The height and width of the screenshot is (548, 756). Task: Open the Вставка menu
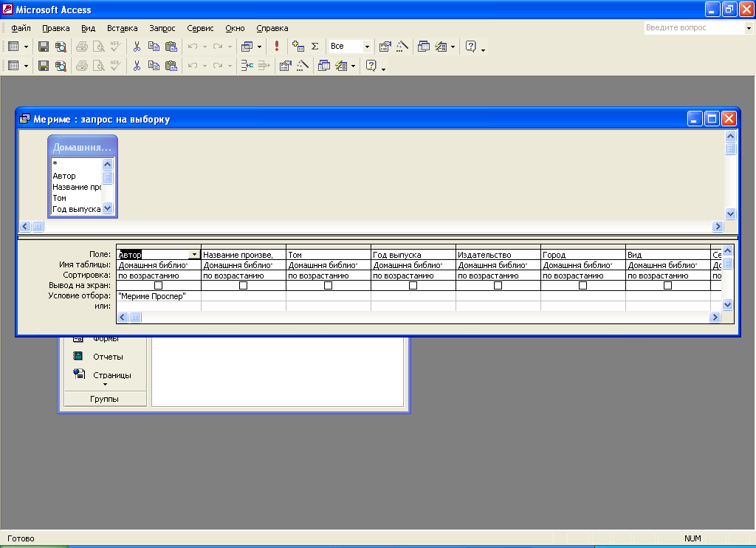click(122, 28)
